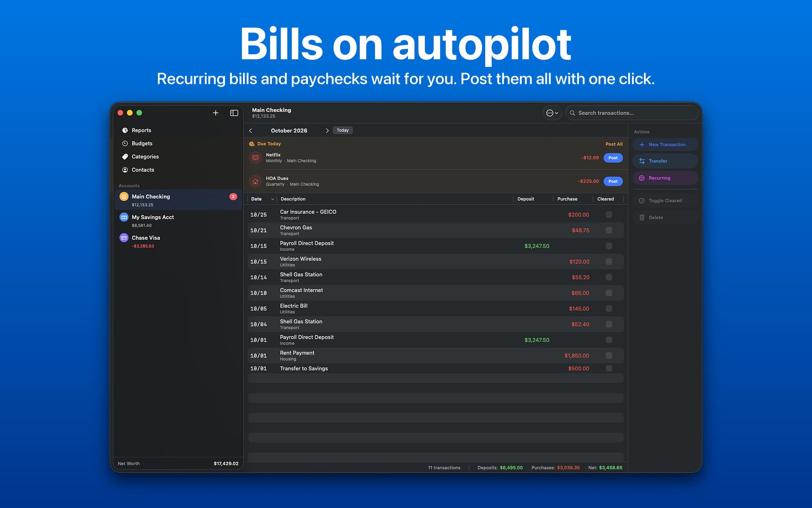Click Post All for due bills
This screenshot has height=508, width=812.
(x=614, y=144)
